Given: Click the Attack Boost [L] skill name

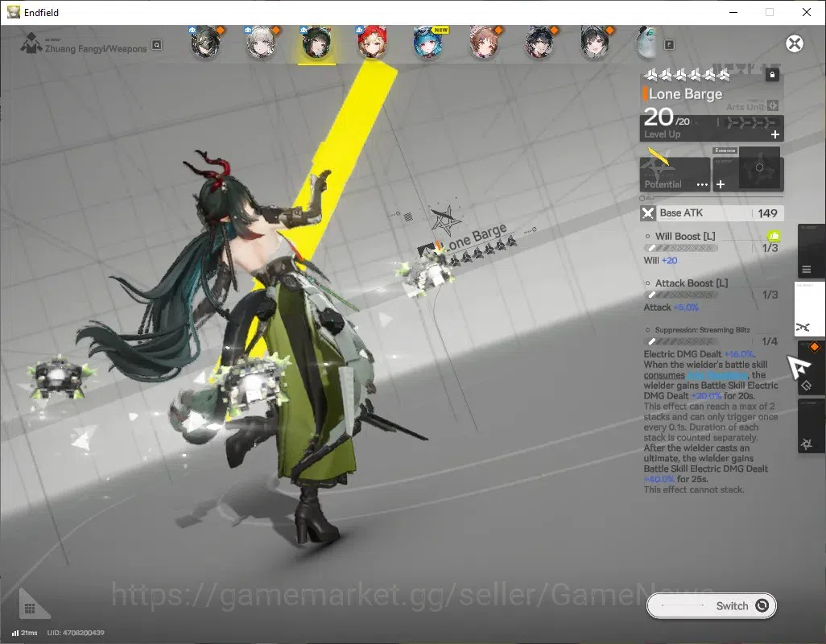Looking at the screenshot, I should (x=691, y=283).
